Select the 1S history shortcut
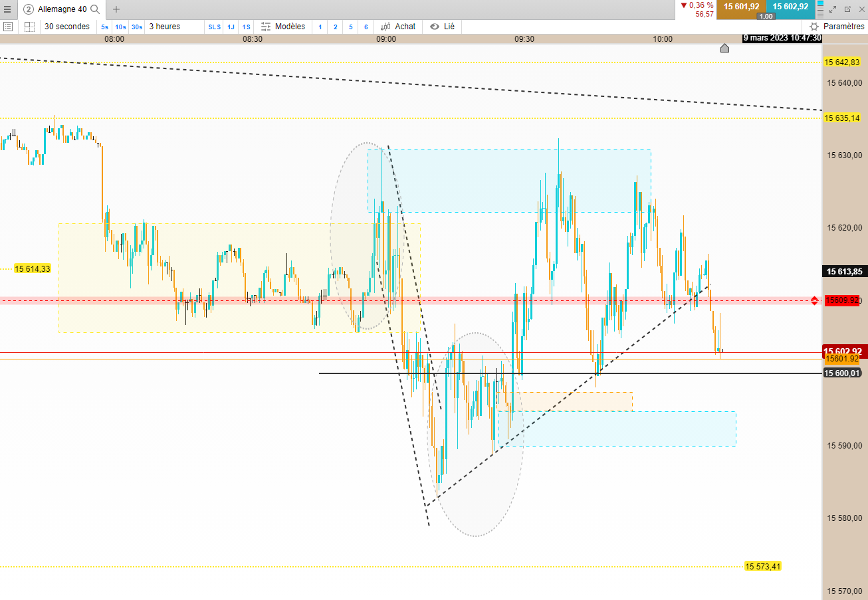The height and width of the screenshot is (600, 868). click(x=246, y=27)
